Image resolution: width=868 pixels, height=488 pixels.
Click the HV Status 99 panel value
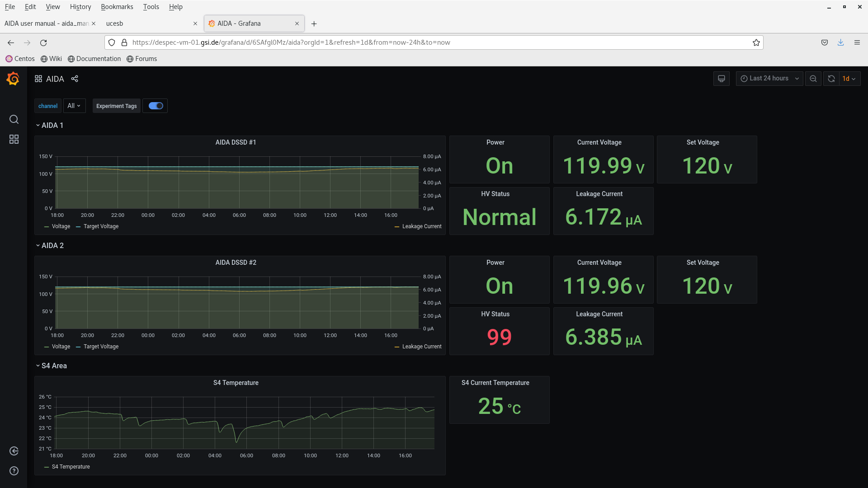coord(500,337)
